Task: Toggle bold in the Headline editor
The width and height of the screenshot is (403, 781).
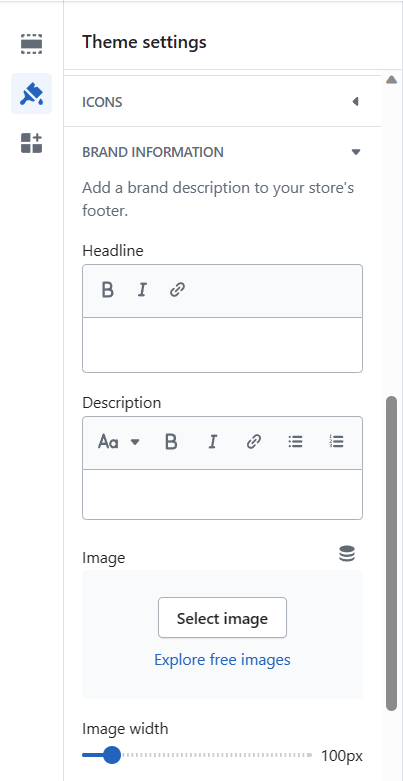Action: pos(108,290)
